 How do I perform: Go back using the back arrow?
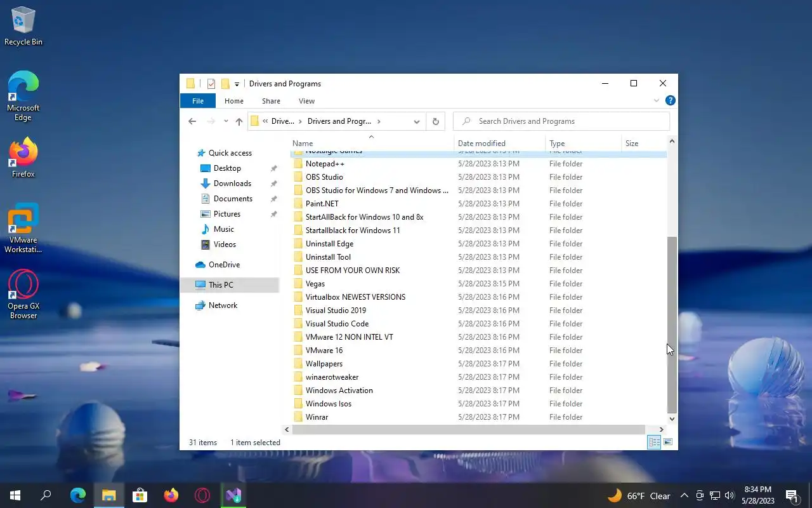click(x=192, y=121)
